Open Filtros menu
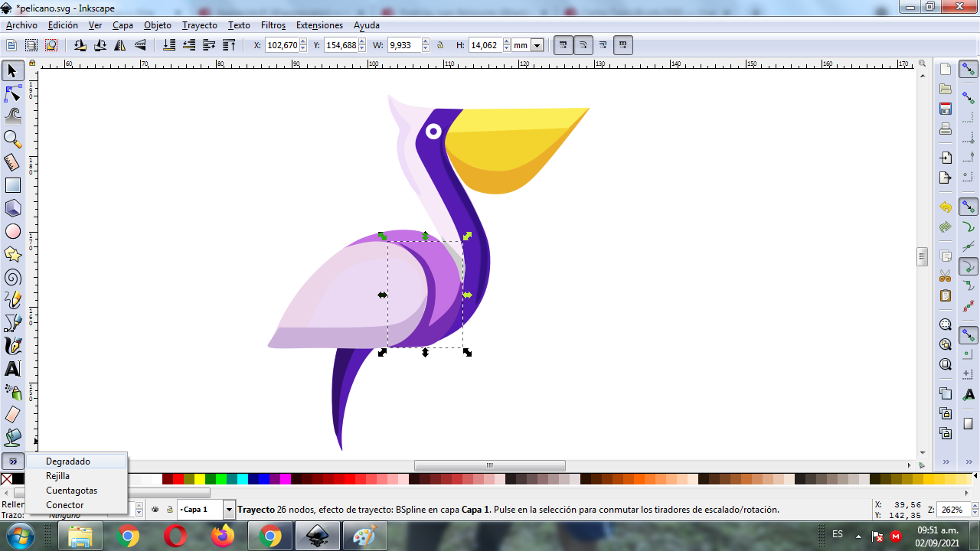Viewport: 980px width, 551px height. 273,25
